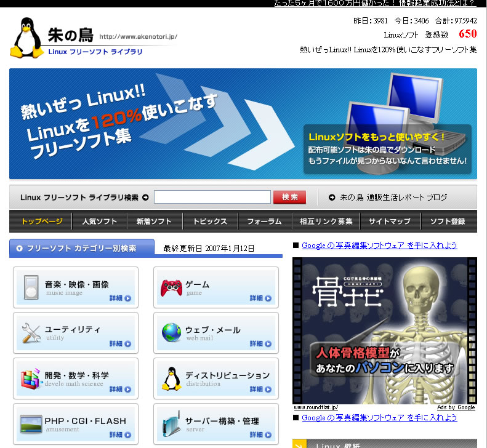Open the 朱の鳥 通販生活レポート ブログ link
The height and width of the screenshot is (448, 487).
[x=393, y=198]
